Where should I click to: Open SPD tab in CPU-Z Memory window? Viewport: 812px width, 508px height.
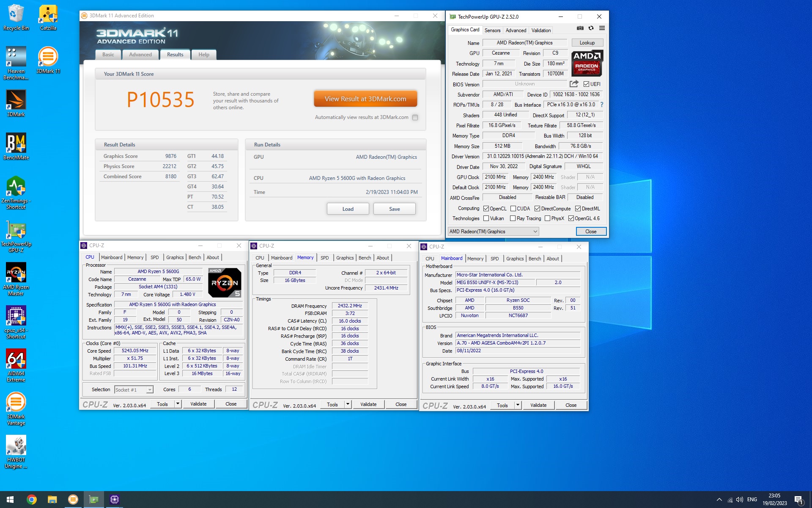pos(324,258)
